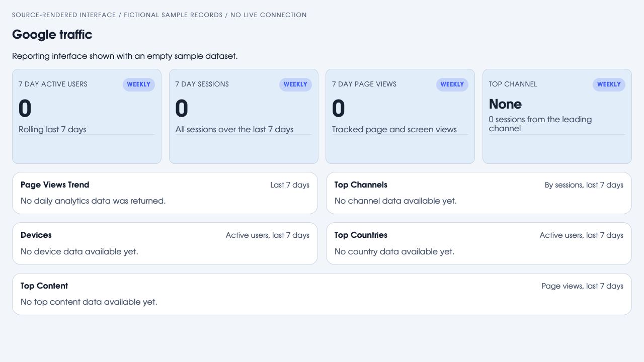The height and width of the screenshot is (362, 644).
Task: Click 'No daily analytics data was returned.'
Action: (93, 201)
